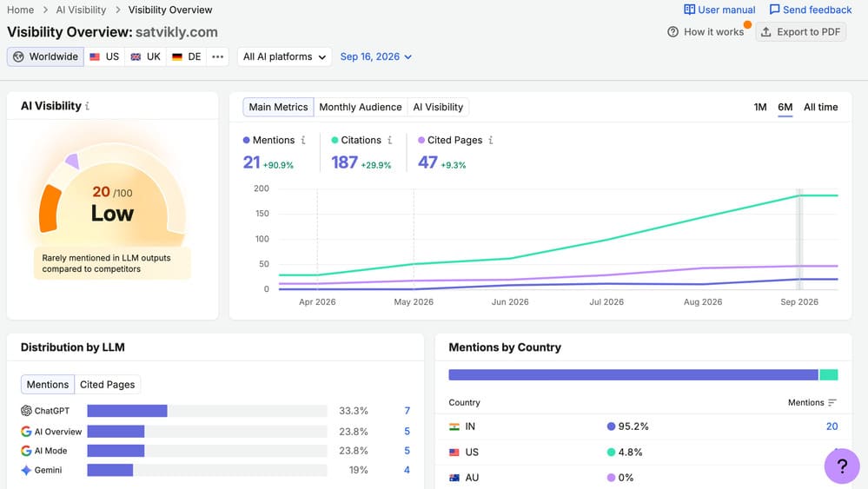Toggle the Cited Pages series legend dot
This screenshot has height=489, width=868.
click(x=421, y=140)
